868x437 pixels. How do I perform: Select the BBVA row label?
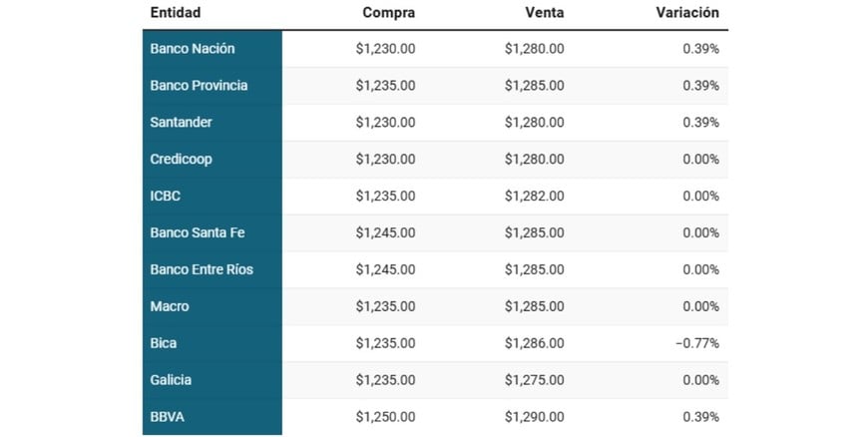point(168,417)
